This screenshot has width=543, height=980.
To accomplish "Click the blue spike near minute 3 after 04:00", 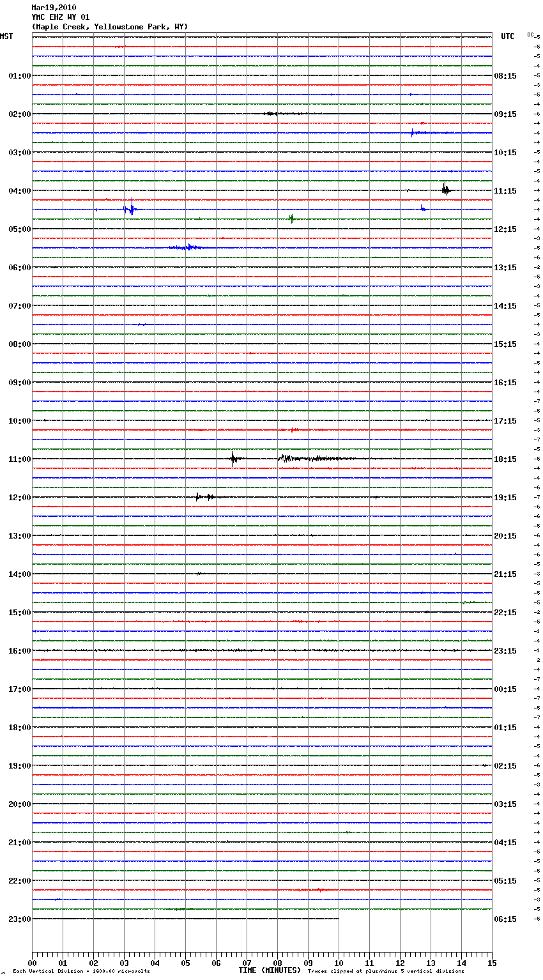I will coord(131,208).
